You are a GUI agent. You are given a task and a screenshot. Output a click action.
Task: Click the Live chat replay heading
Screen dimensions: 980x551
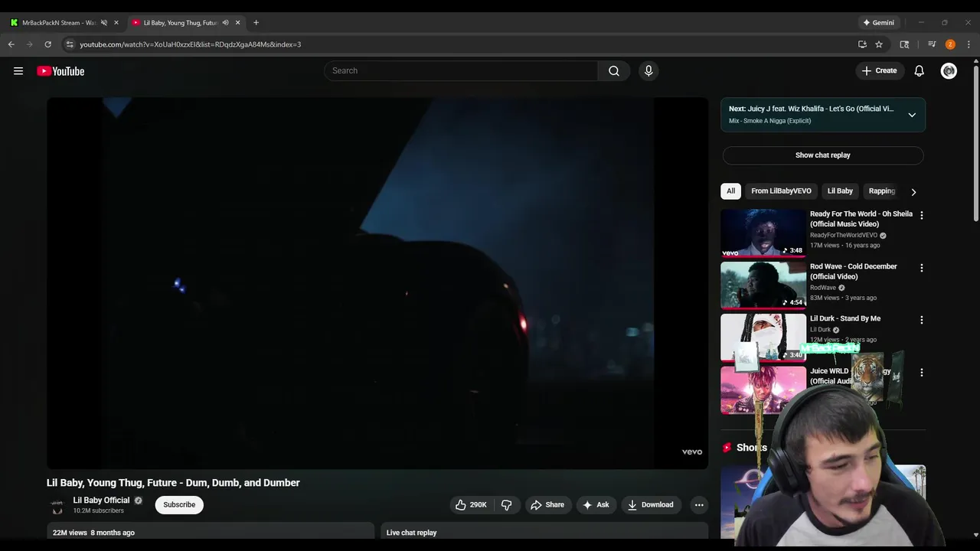[x=411, y=533]
